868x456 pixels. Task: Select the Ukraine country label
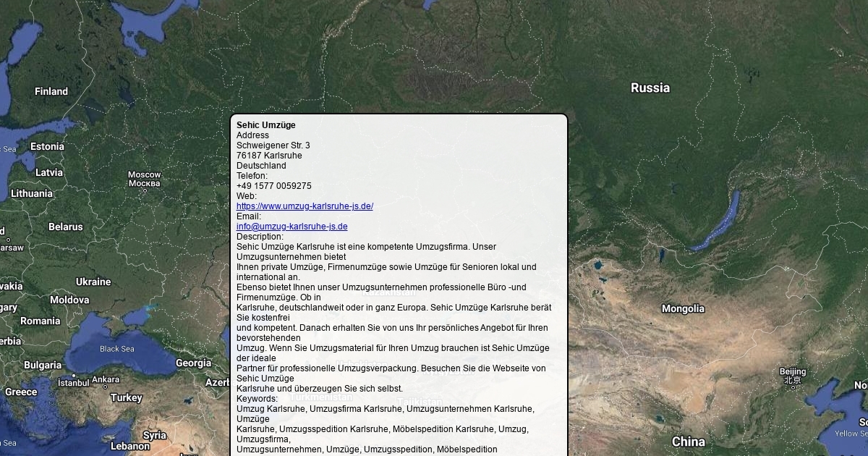pos(93,282)
